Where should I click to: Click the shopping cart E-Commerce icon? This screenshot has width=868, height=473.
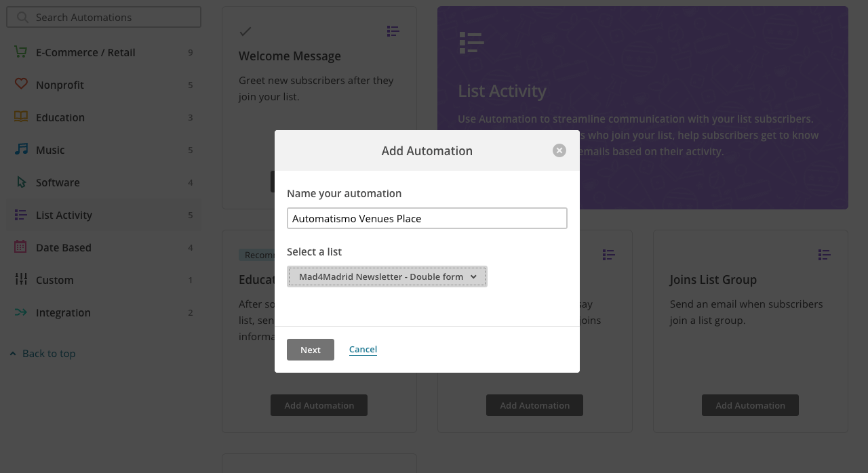pos(20,52)
